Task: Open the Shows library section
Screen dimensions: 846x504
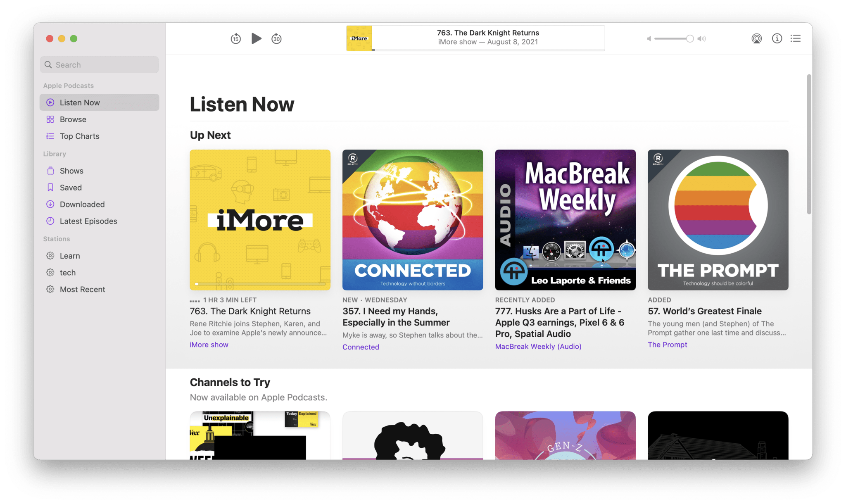Action: click(x=71, y=170)
